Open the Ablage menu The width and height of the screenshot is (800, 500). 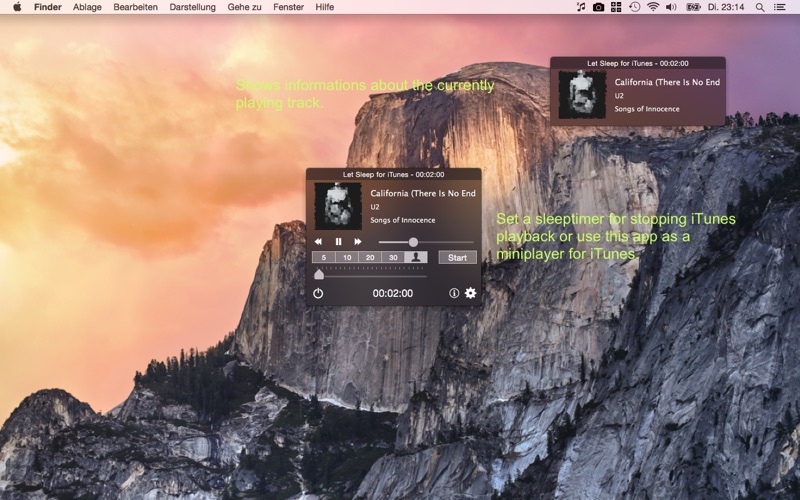(x=87, y=7)
